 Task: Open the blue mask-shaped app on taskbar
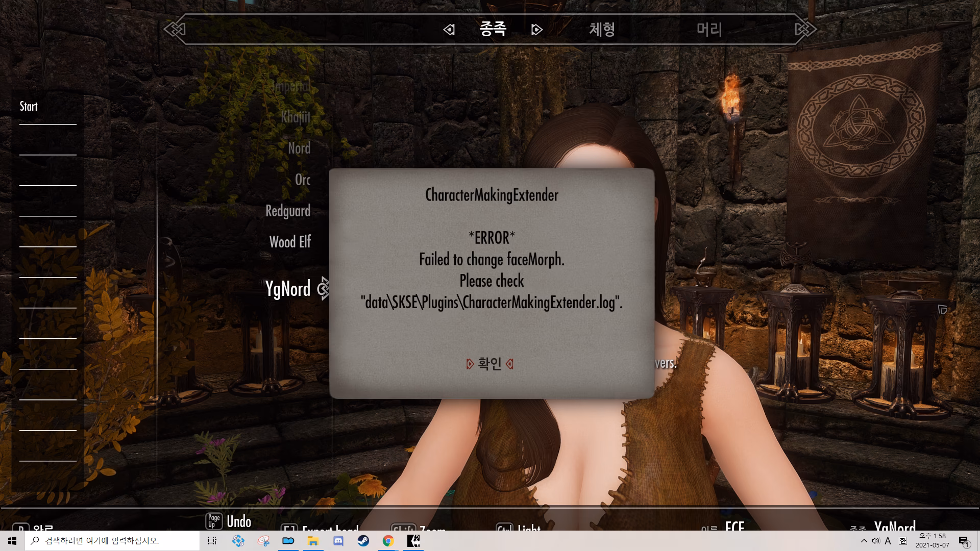coord(288,541)
